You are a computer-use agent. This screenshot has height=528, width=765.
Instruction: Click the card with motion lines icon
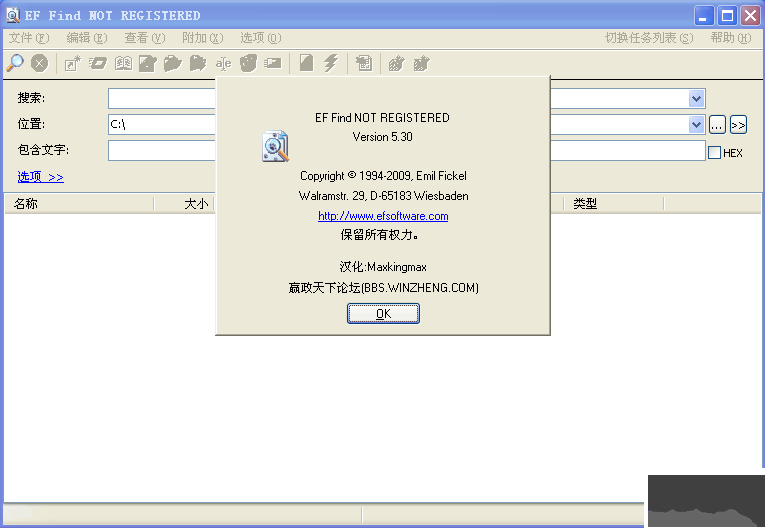[273, 63]
